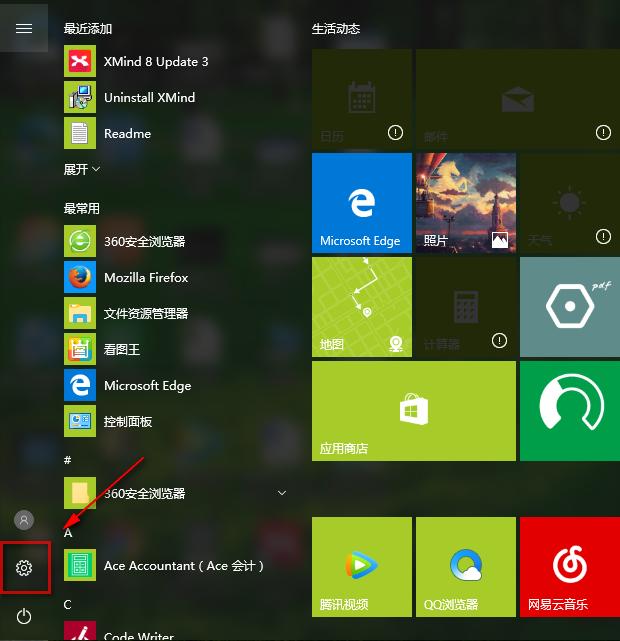Open the 照片 photos tile

(x=465, y=203)
